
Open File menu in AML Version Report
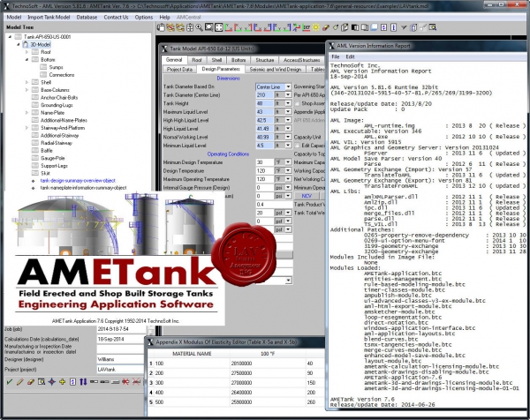coord(336,56)
